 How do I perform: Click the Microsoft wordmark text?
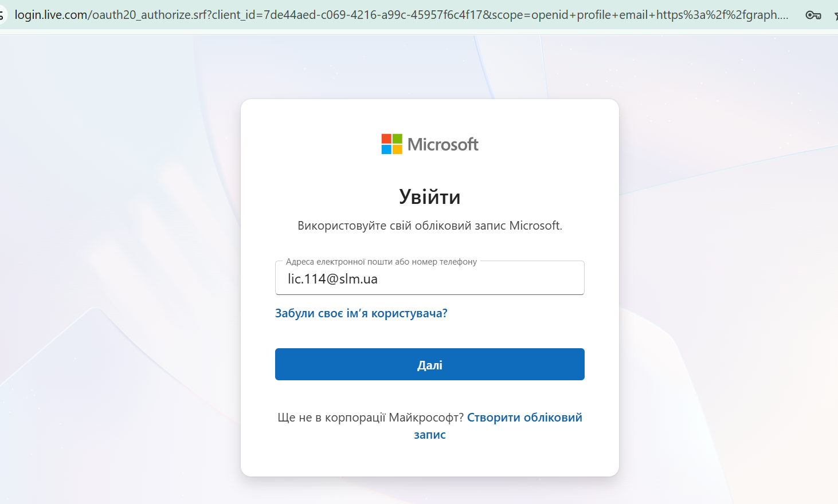(x=443, y=144)
